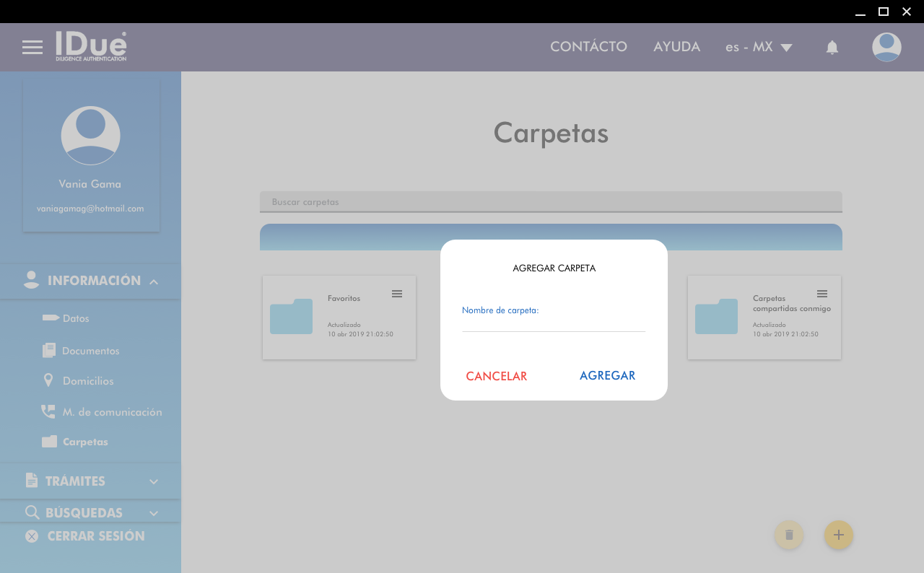Click the AGREGAR button in dialog
924x573 pixels.
click(607, 375)
